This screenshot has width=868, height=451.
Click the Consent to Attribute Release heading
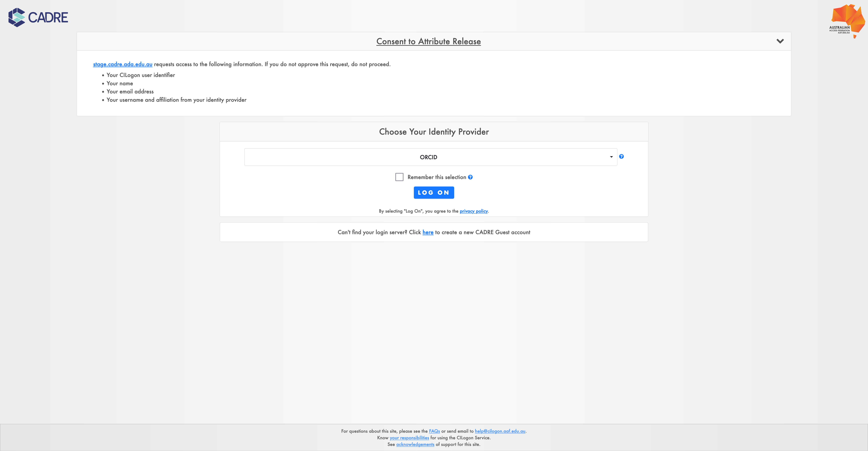(x=428, y=42)
